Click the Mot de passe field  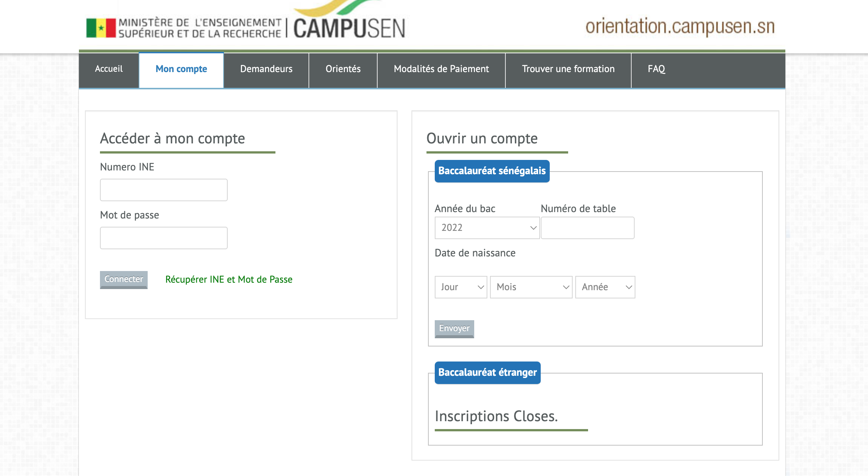164,238
